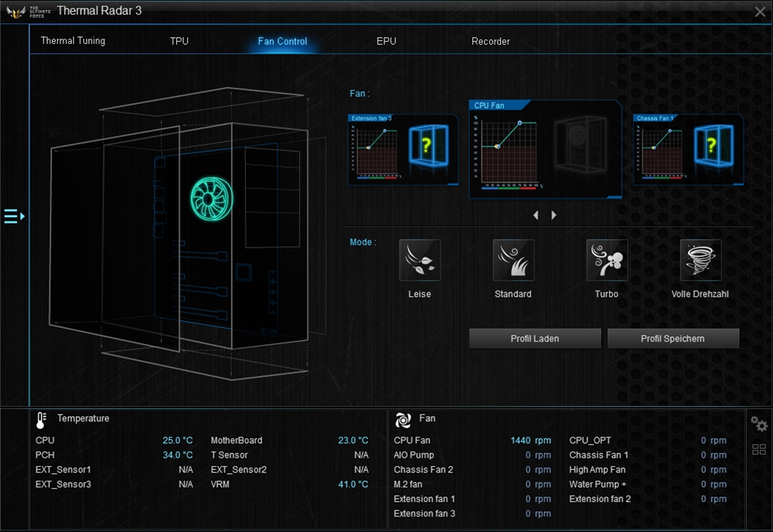Viewport: 773px width, 532px height.
Task: Switch to the Thermal Tuning tab
Action: (73, 41)
